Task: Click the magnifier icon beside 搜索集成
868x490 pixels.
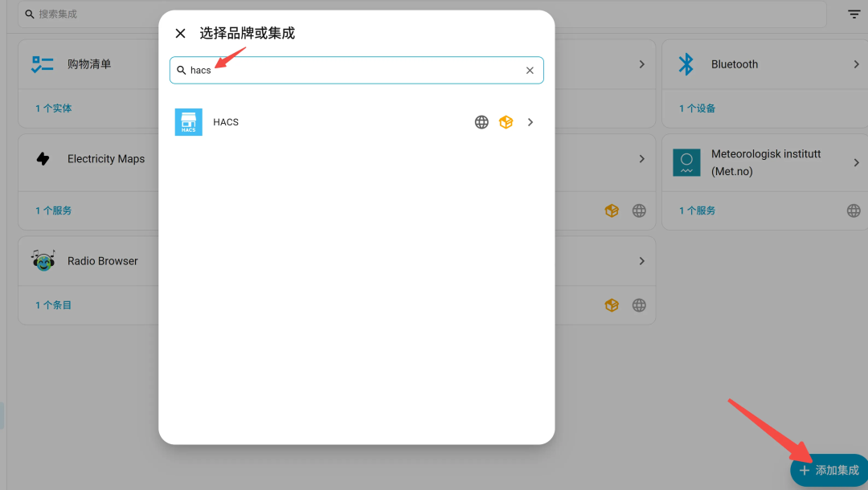Action: coord(30,14)
